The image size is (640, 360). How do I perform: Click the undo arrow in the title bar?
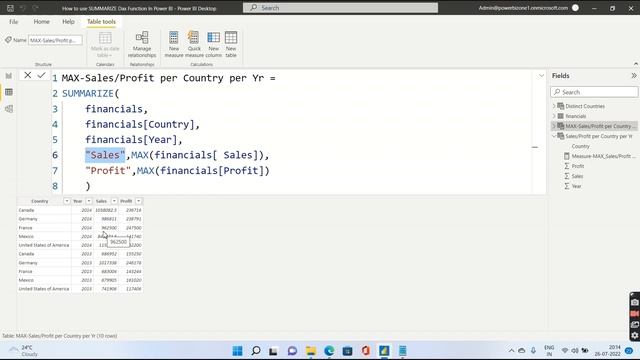point(23,8)
